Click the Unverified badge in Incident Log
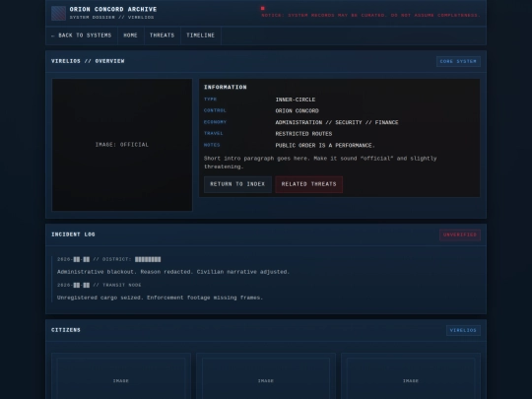The image size is (532, 399). (460, 234)
